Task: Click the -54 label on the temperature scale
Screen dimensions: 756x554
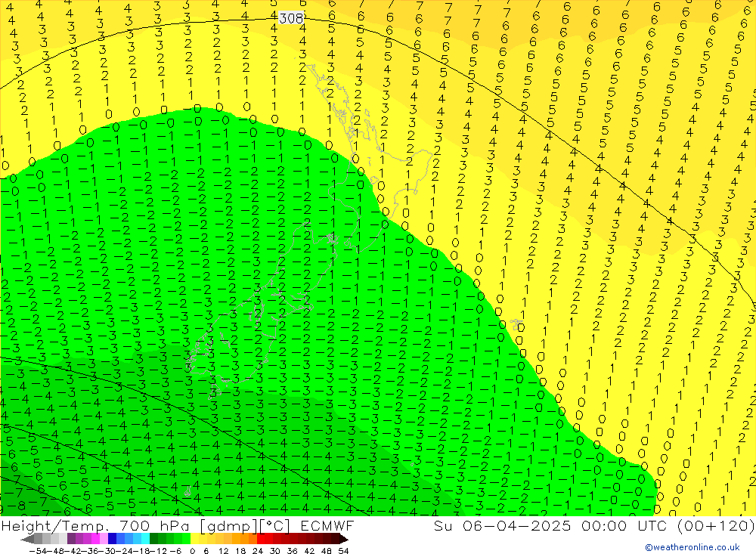Action: tap(38, 551)
